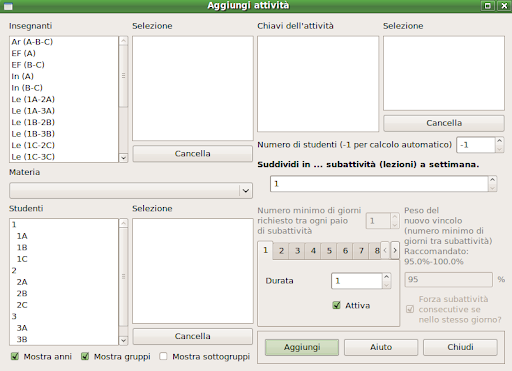This screenshot has height=371, width=512.
Task: Switch to subactivity tab 4
Action: click(313, 251)
